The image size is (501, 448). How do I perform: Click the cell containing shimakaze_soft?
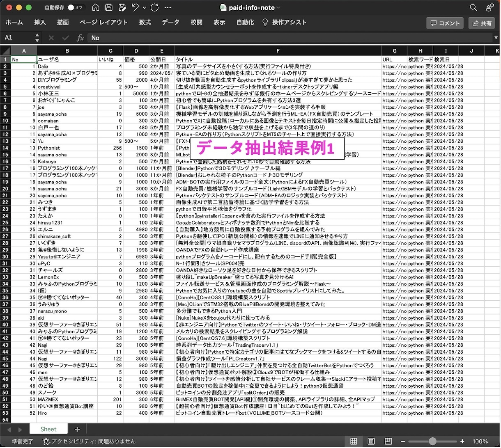[67, 236]
